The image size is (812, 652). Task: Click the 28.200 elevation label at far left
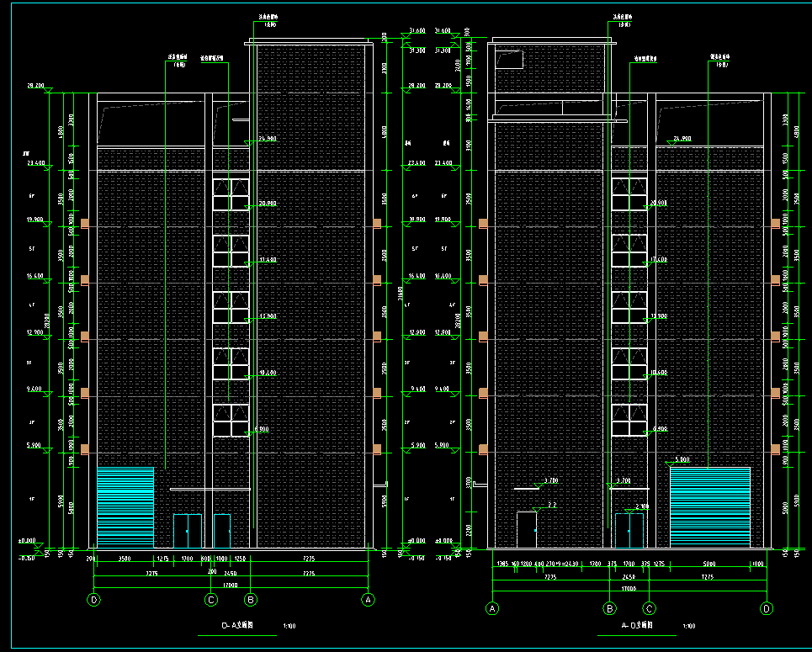[35, 86]
